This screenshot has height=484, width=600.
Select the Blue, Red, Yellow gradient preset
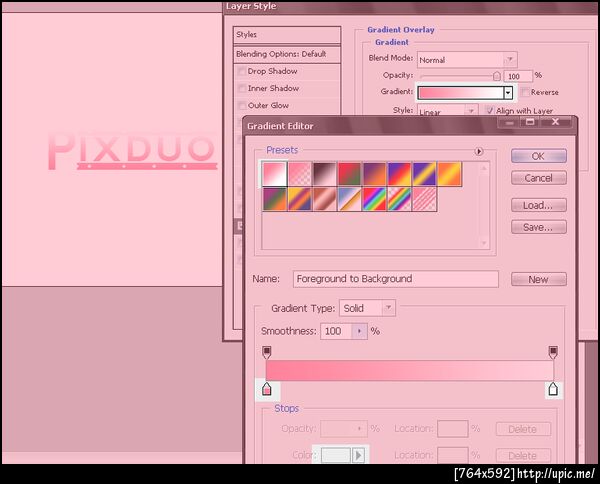(x=399, y=174)
